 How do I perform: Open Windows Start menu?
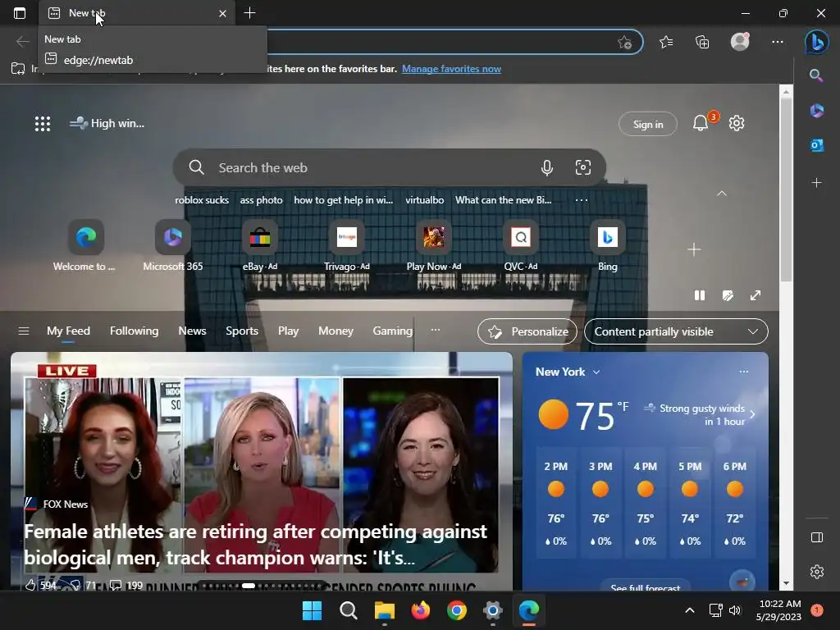point(313,610)
